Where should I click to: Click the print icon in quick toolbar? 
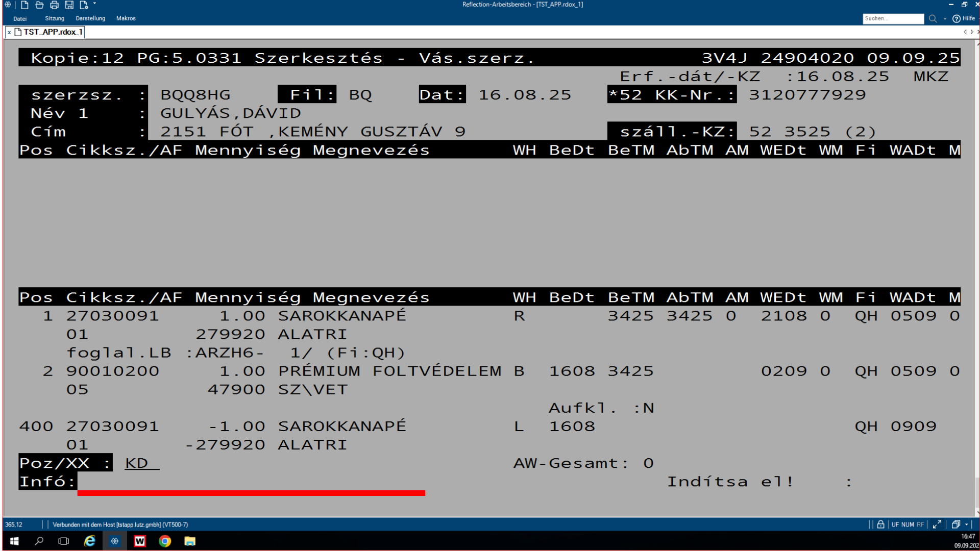54,5
